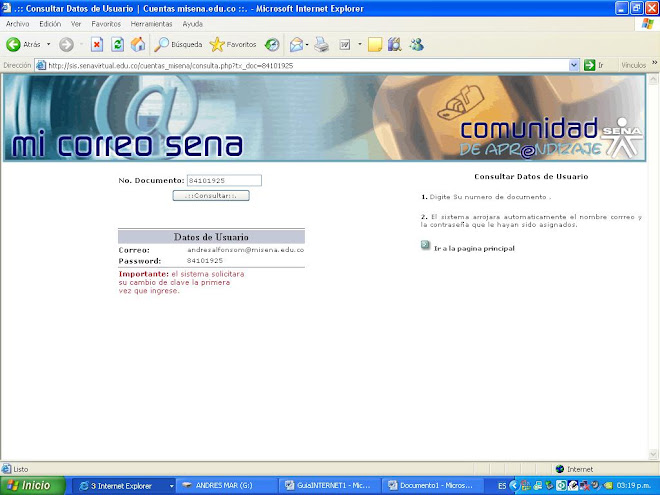
Task: Open the yellow note discussion icon
Action: tap(375, 44)
